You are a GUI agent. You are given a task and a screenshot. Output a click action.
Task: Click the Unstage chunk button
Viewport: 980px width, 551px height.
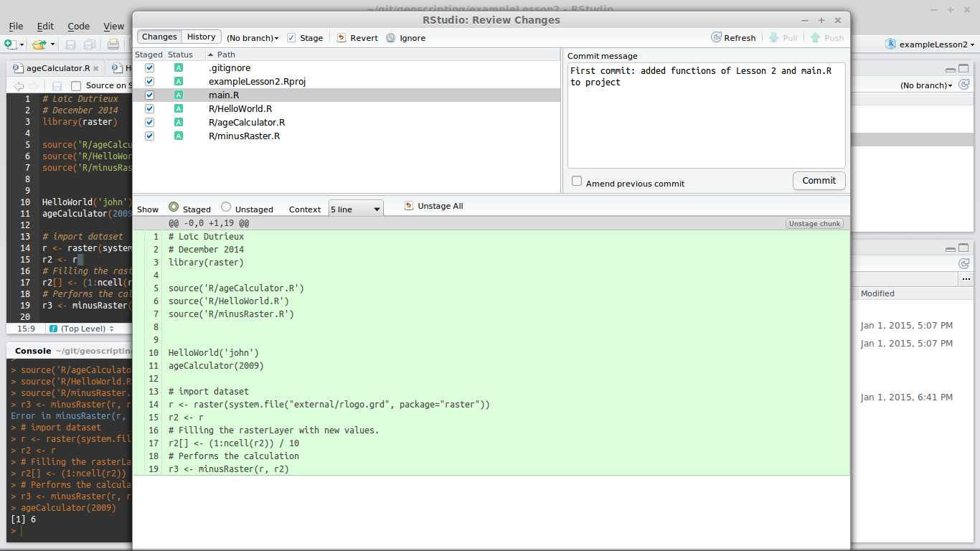814,223
